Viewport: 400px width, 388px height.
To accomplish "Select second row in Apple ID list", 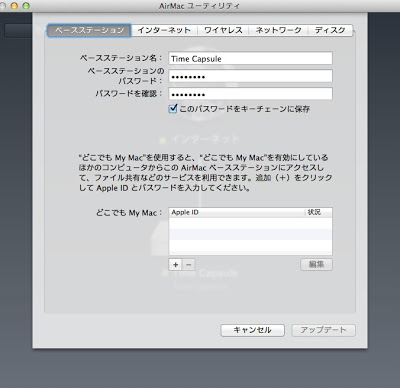I will [x=250, y=234].
